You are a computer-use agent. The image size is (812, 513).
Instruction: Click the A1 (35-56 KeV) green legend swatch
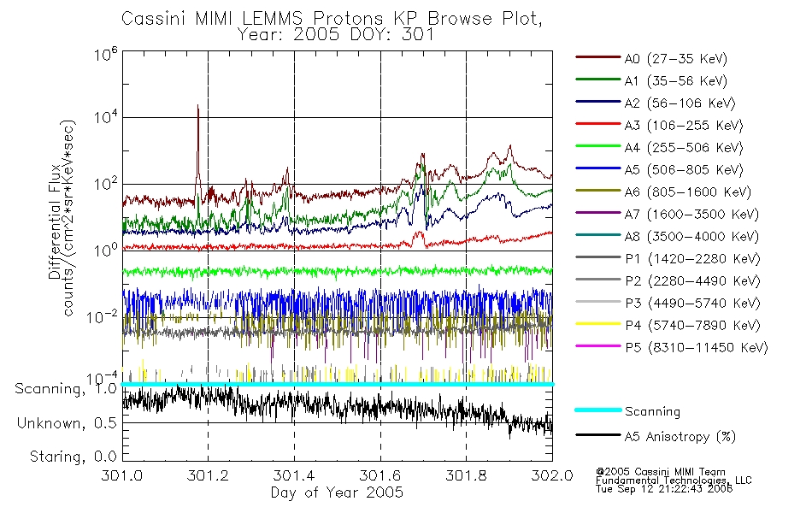click(597, 80)
